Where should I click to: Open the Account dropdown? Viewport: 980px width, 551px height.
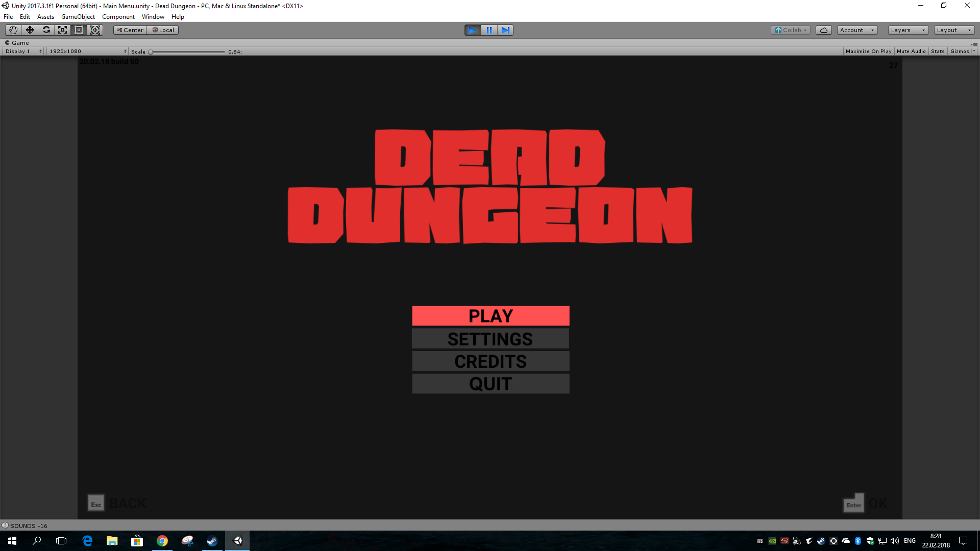pyautogui.click(x=857, y=30)
